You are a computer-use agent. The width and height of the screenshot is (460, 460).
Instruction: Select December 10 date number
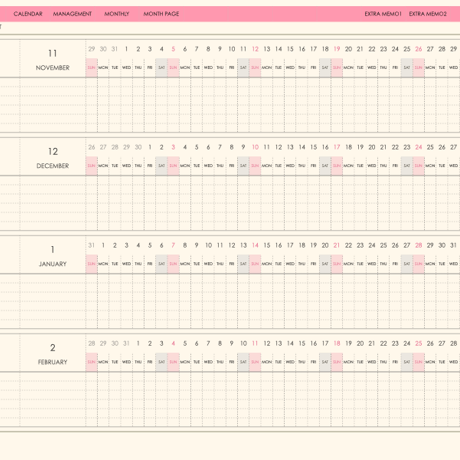(x=255, y=147)
